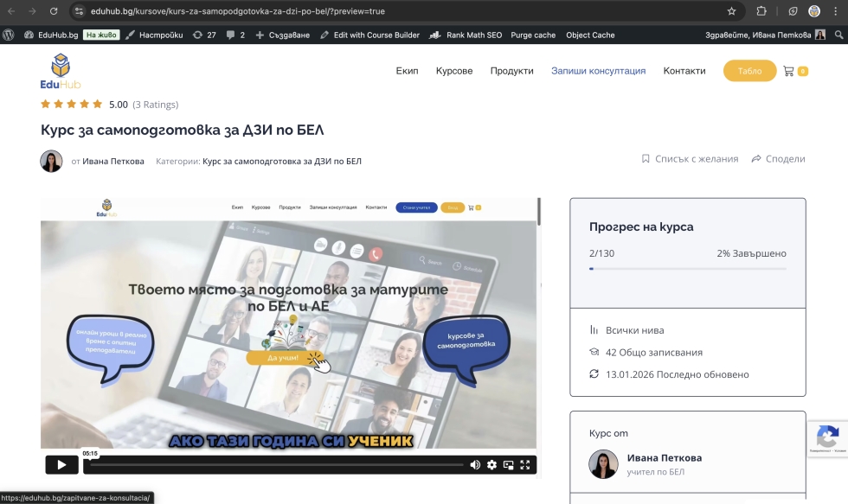Mute the video volume
Image resolution: width=848 pixels, height=504 pixels.
pyautogui.click(x=475, y=464)
